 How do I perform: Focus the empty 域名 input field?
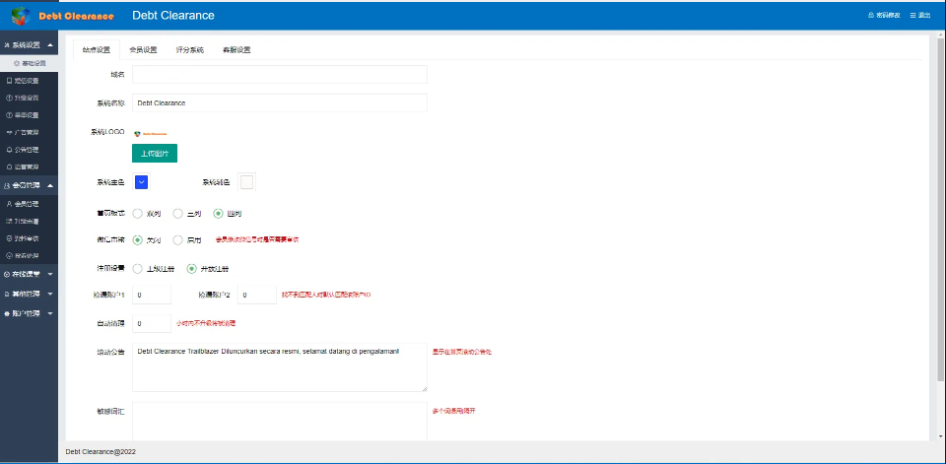click(x=279, y=74)
